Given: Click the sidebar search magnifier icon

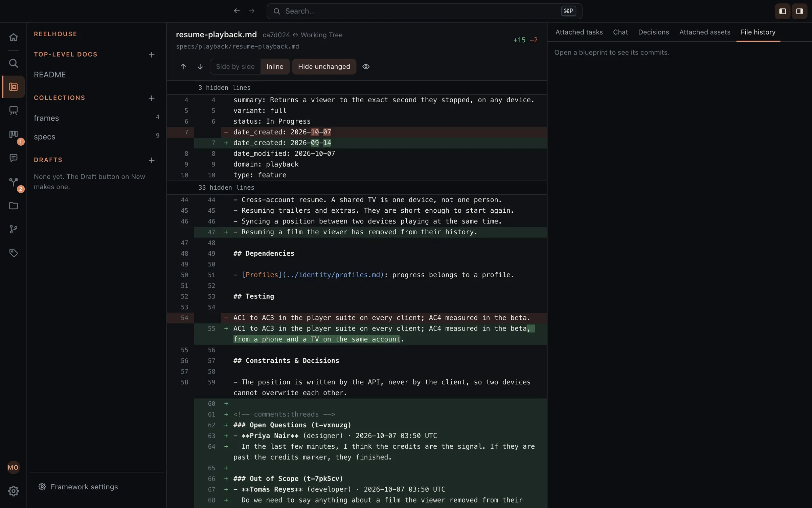Looking at the screenshot, I should (x=14, y=63).
